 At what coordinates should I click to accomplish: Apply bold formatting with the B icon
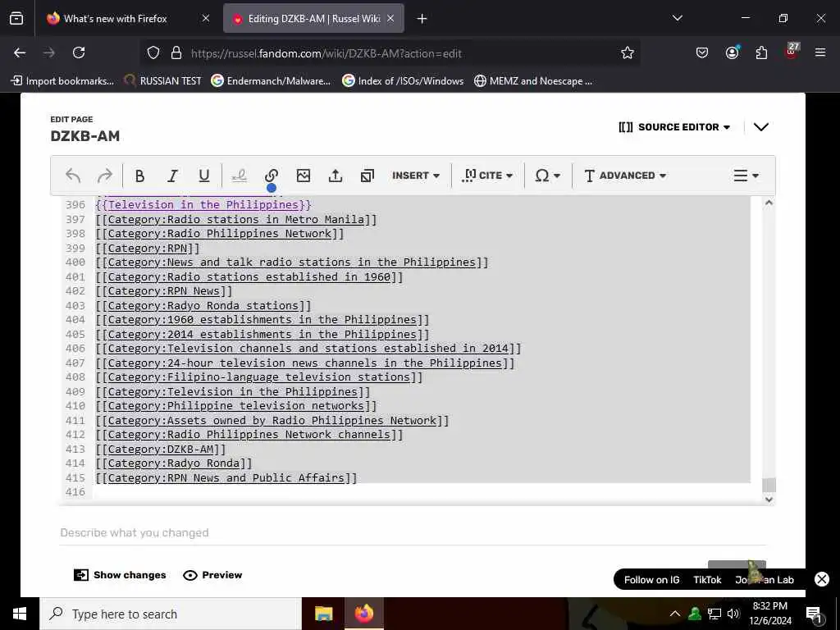point(139,176)
